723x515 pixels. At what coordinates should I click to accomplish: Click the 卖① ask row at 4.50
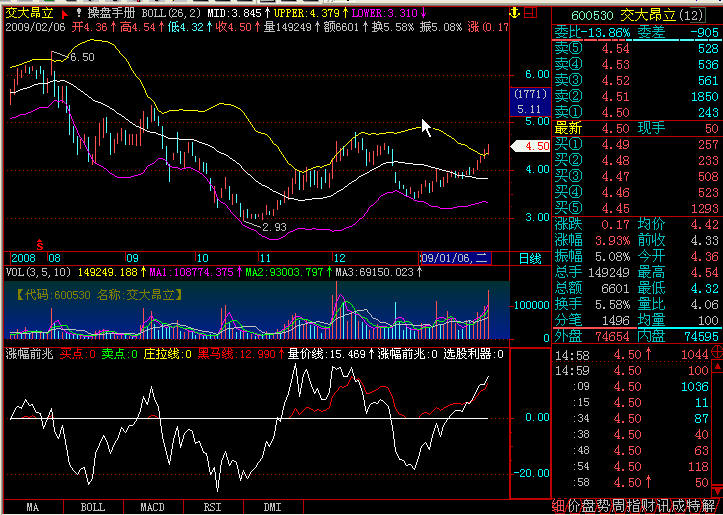click(636, 112)
